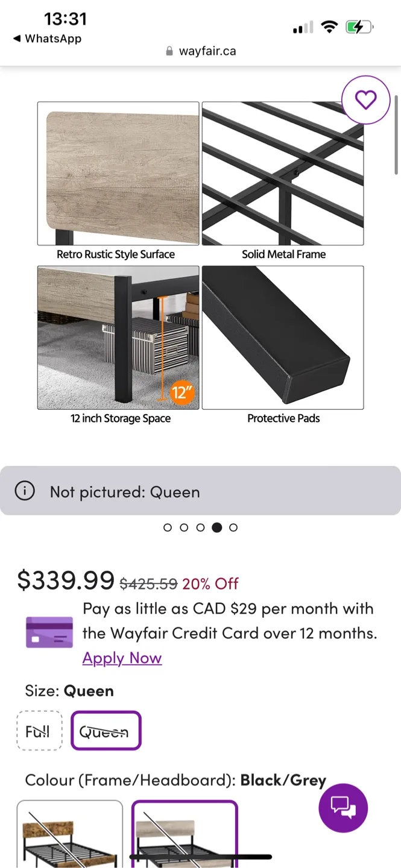Select the second carousel page dot
401x868 pixels.
184,527
